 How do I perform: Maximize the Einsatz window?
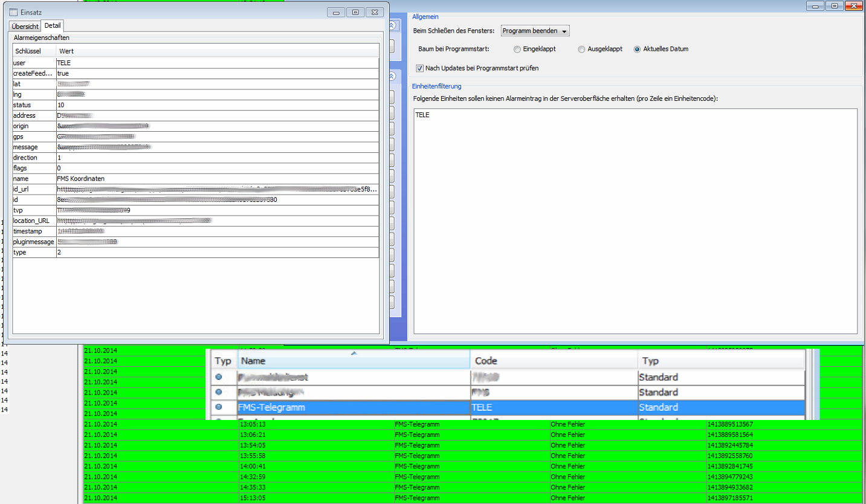[355, 12]
